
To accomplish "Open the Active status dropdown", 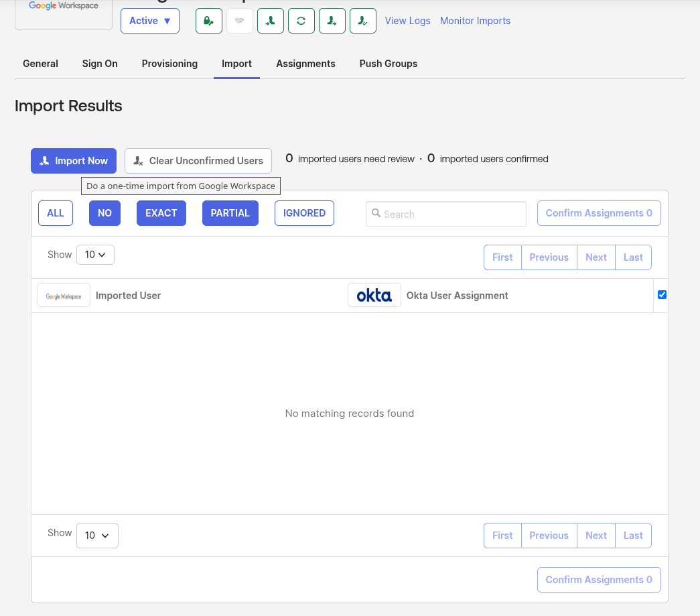I will (x=149, y=21).
